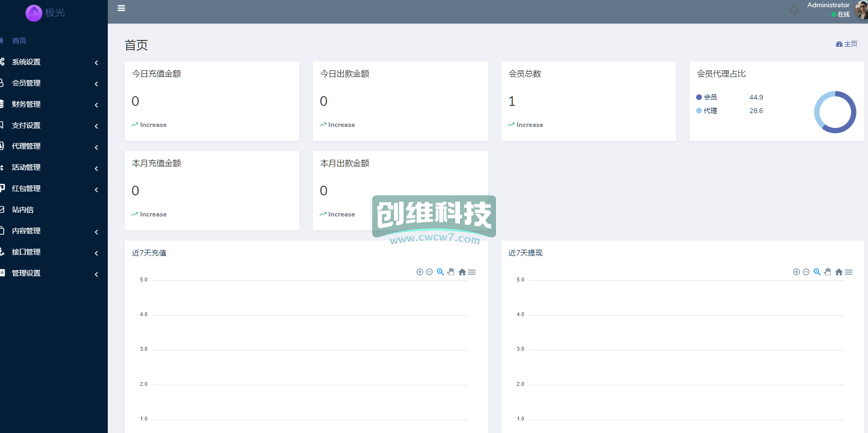868x433 pixels.
Task: Click the 近7天提现 chart heading
Action: tap(525, 253)
